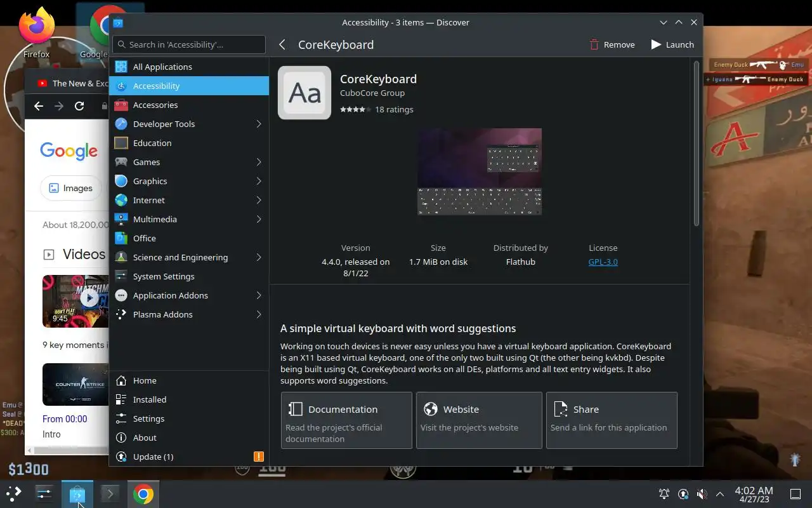Click the terminal icon in taskbar

[110, 494]
